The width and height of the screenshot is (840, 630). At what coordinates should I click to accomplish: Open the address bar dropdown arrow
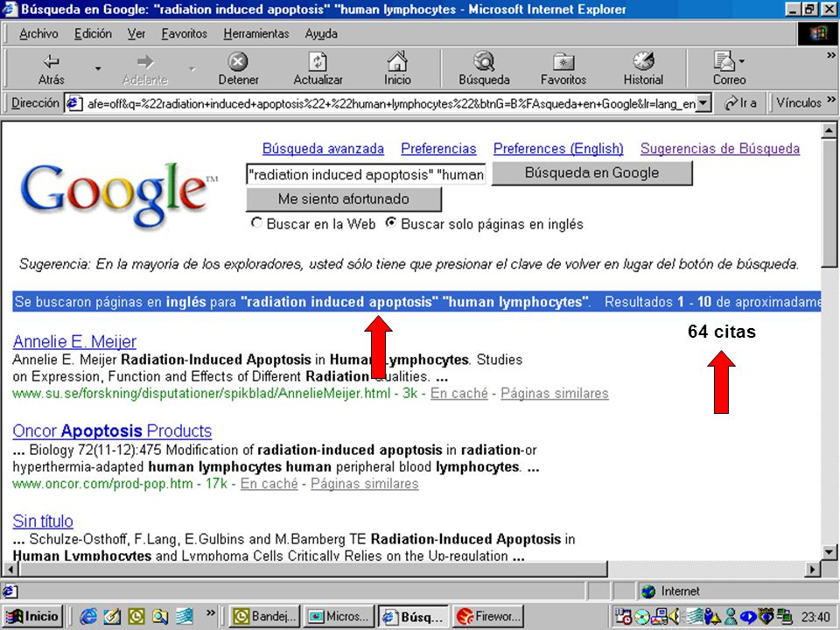703,103
